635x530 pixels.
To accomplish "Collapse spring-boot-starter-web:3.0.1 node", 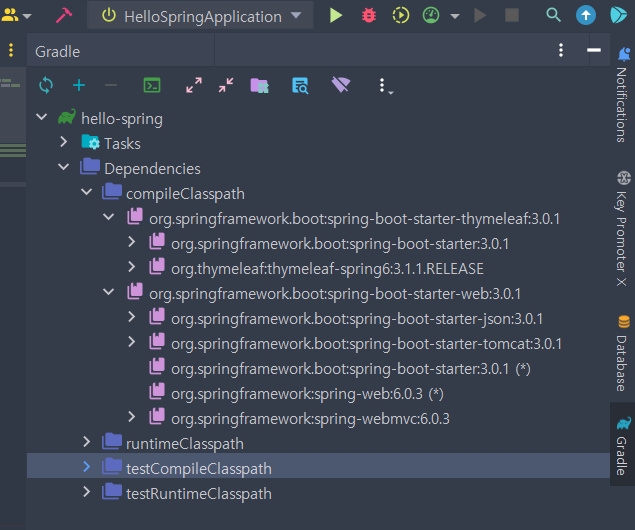I will click(x=109, y=292).
